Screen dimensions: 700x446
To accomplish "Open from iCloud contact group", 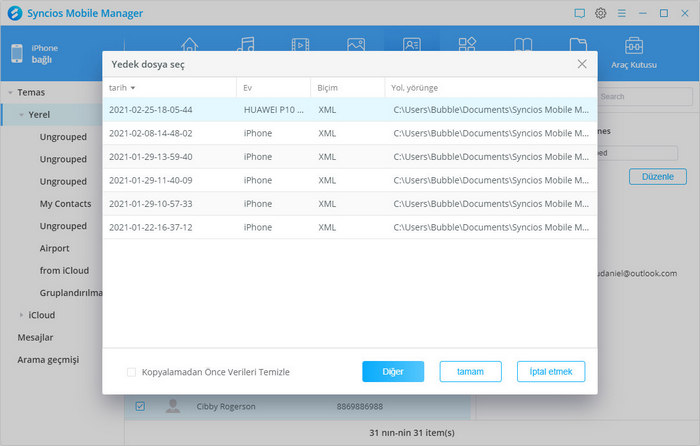I will pos(64,271).
